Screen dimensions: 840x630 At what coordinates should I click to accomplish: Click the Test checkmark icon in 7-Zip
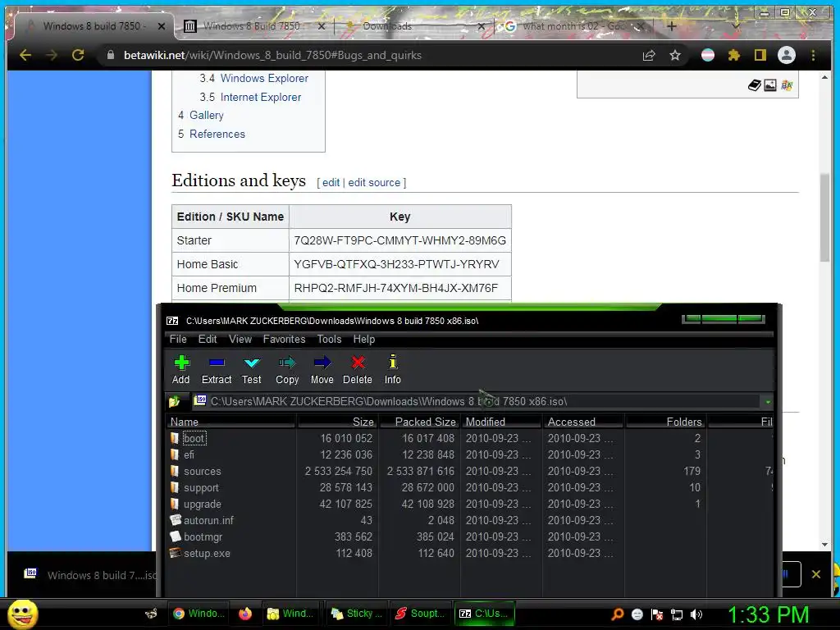(x=252, y=363)
